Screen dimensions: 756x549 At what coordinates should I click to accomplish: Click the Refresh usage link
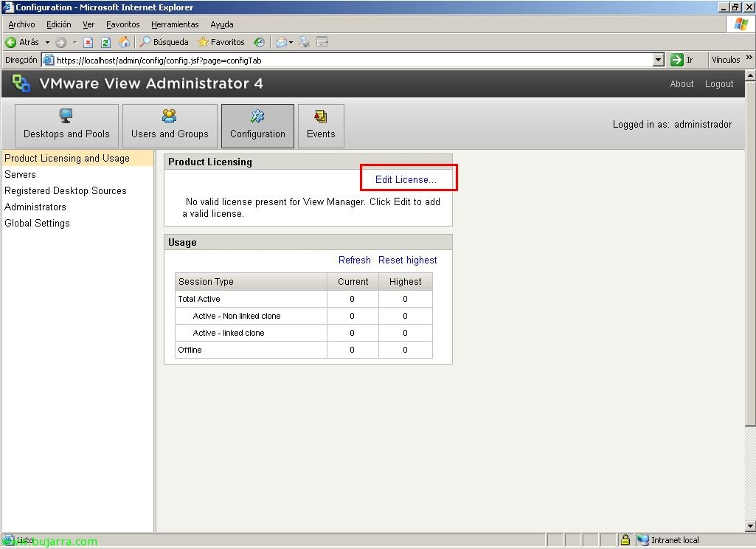pyautogui.click(x=354, y=260)
